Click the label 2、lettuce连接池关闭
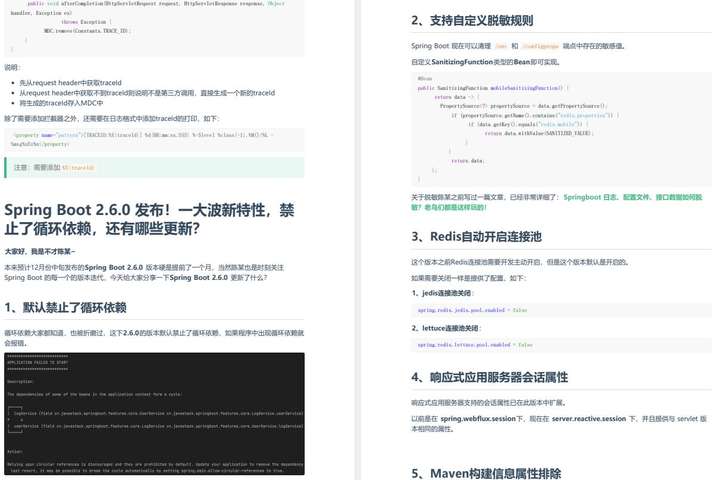 [x=446, y=328]
